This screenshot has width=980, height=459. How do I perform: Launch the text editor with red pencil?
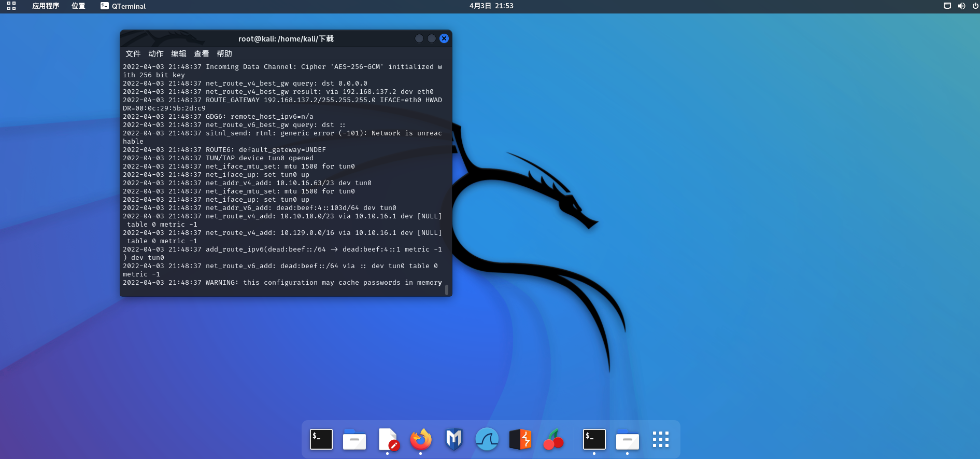click(388, 439)
